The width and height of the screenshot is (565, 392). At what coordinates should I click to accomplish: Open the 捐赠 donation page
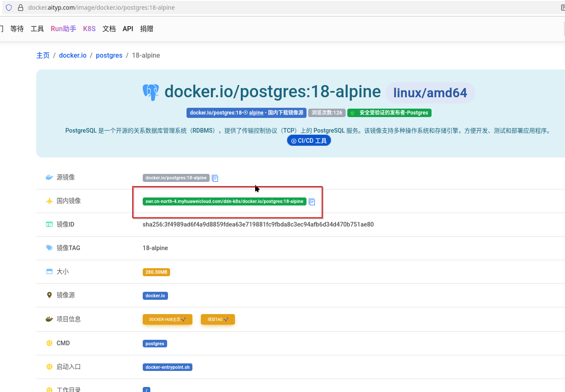click(147, 29)
